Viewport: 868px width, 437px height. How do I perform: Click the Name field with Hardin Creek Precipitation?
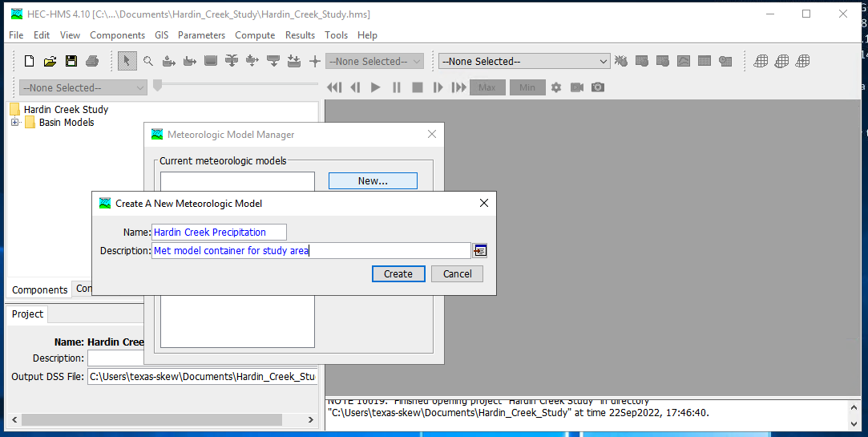(220, 232)
